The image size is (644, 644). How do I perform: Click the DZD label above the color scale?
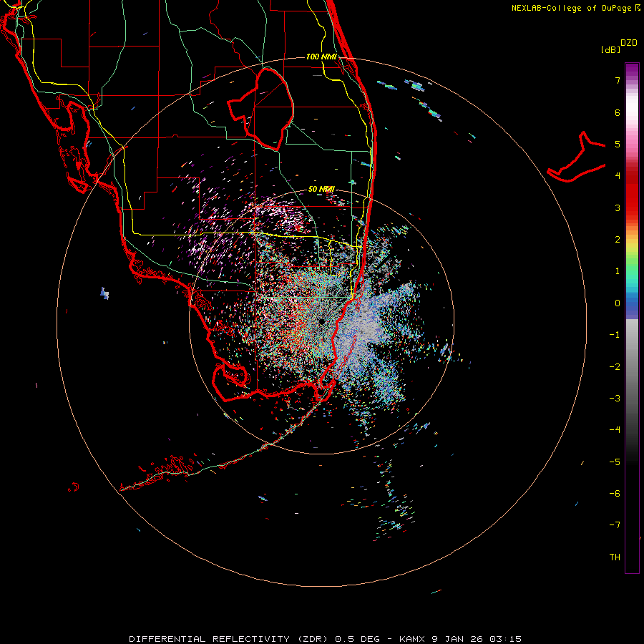pyautogui.click(x=629, y=43)
